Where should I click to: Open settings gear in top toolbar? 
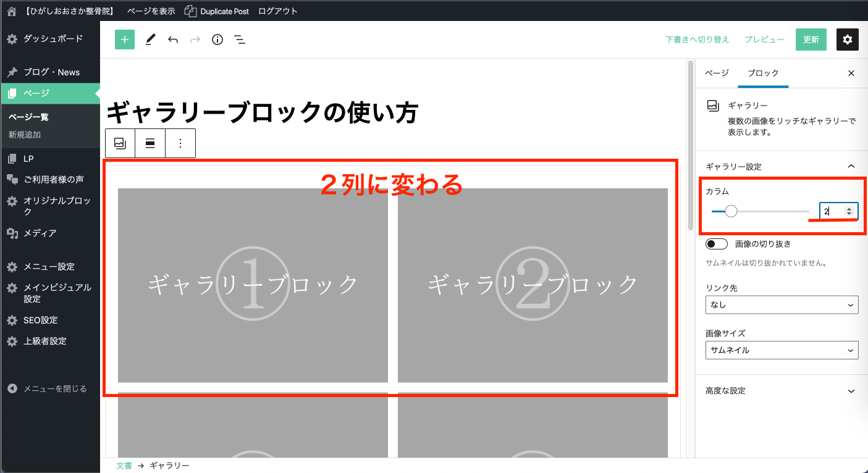(x=848, y=40)
